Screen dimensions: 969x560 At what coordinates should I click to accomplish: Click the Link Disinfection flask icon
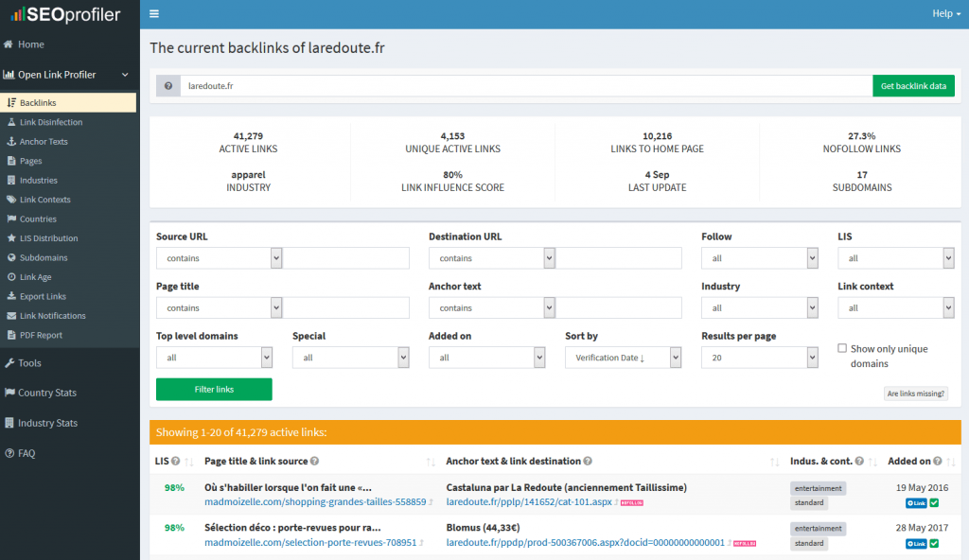coord(11,122)
